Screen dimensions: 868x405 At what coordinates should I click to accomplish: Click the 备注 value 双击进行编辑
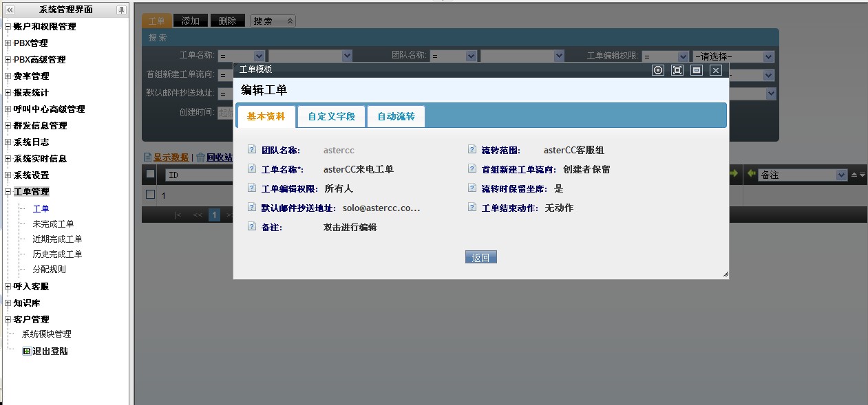click(x=350, y=227)
